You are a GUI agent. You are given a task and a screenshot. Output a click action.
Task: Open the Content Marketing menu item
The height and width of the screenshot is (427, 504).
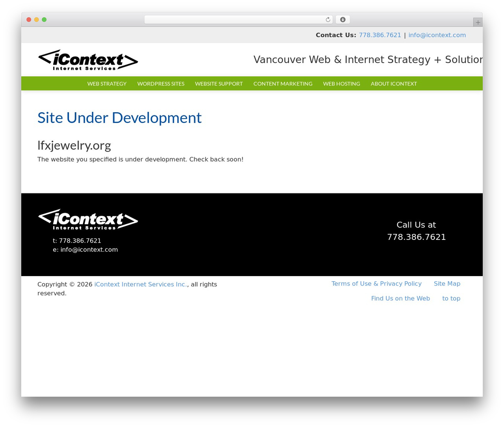(x=283, y=84)
